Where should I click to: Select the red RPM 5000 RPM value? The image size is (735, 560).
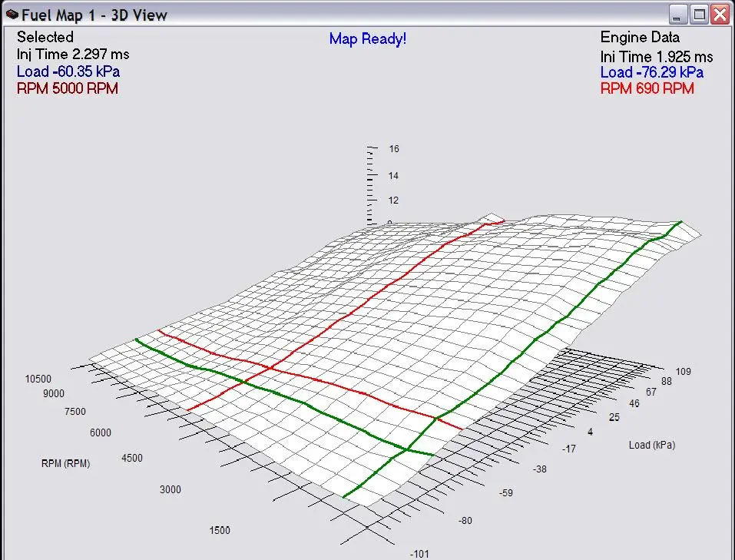tap(68, 88)
